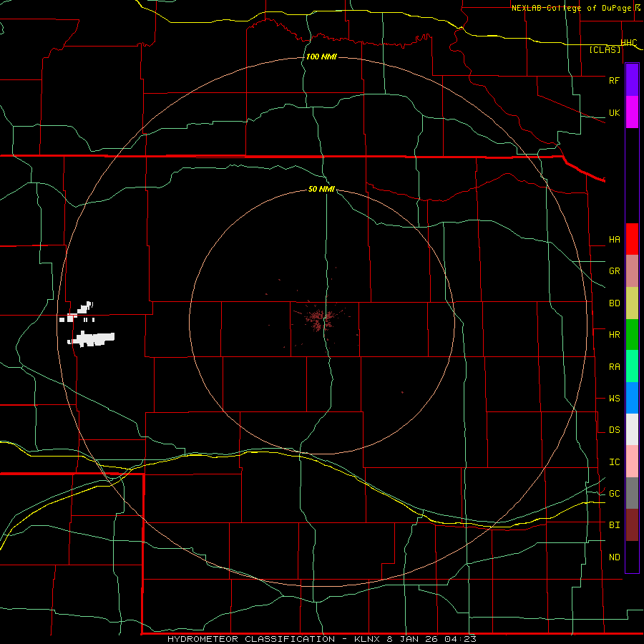
Task: Click the BI brown color swatch
Action: point(632,525)
